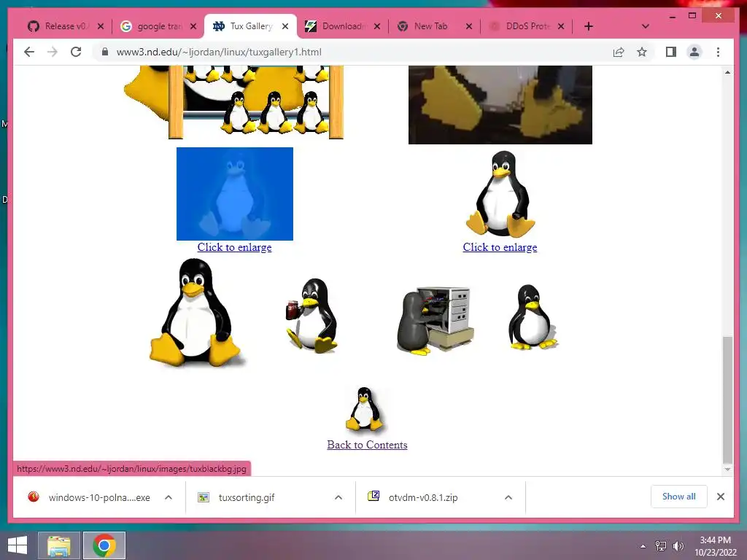Viewport: 747px width, 560px height.
Task: Open the blue Tux wallpaper thumbnail
Action: tap(235, 194)
